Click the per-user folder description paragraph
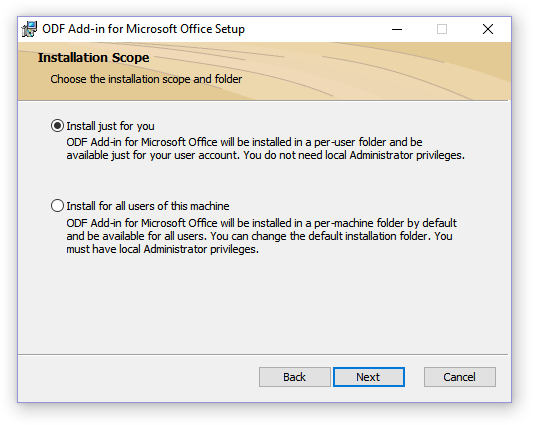The image size is (533, 425). click(265, 149)
